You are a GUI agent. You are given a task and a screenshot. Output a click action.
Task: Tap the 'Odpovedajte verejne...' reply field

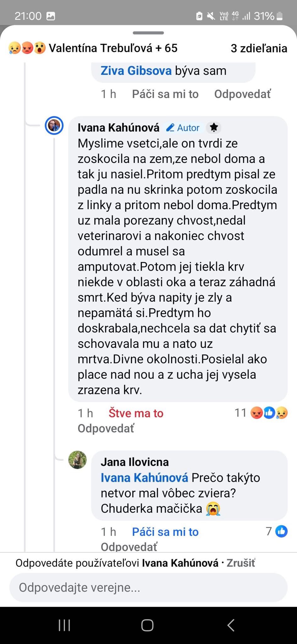(148, 587)
